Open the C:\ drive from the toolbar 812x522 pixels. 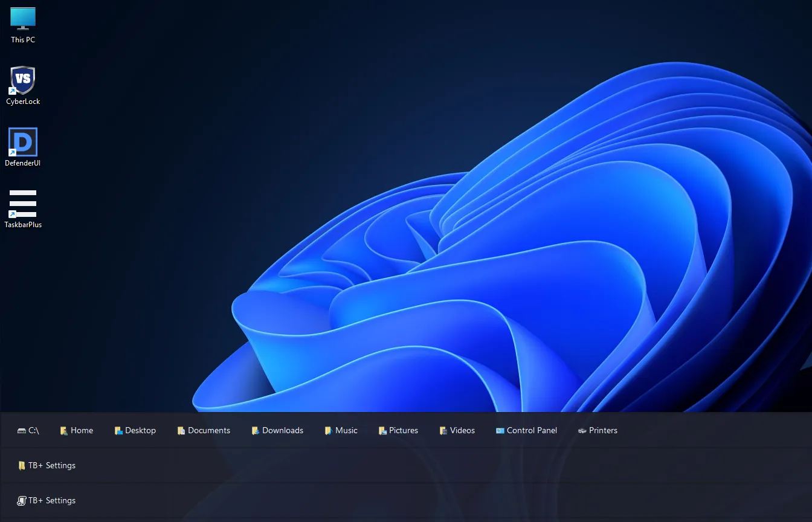pos(28,430)
